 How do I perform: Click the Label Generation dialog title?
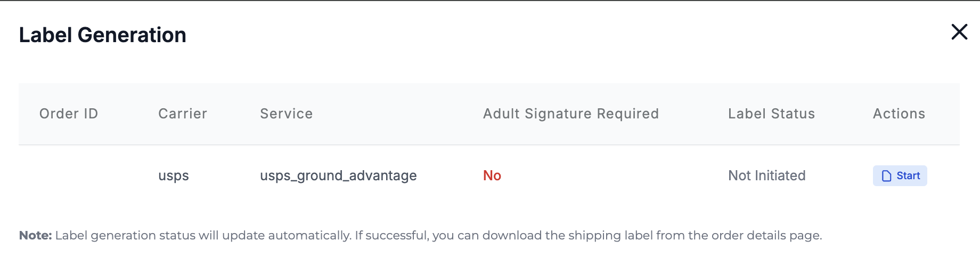click(x=103, y=35)
